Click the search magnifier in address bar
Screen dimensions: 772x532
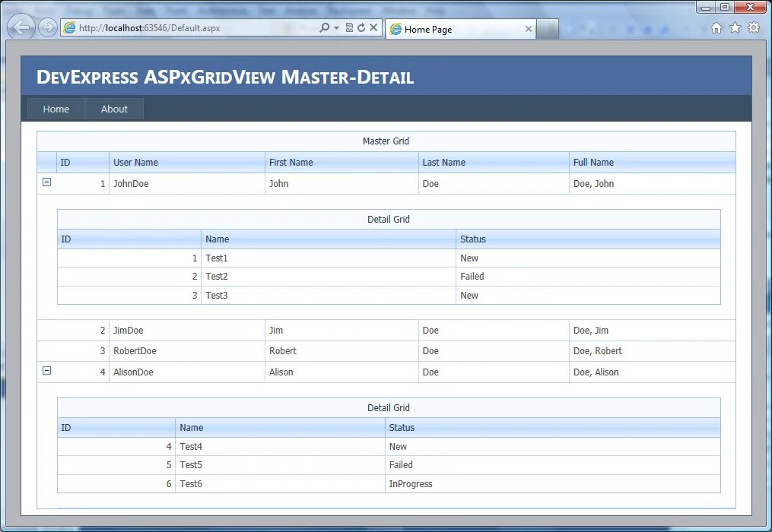[x=324, y=27]
